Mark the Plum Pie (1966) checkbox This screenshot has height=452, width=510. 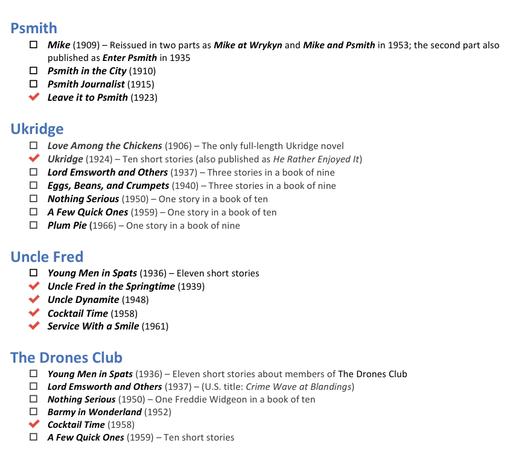coord(33,225)
